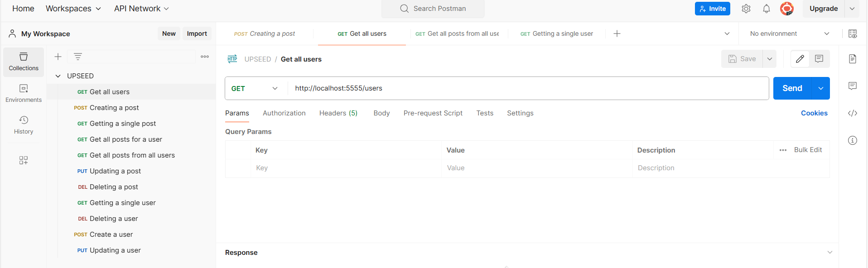Open the Save options arrow
Image resolution: width=868 pixels, height=268 pixels.
[770, 59]
